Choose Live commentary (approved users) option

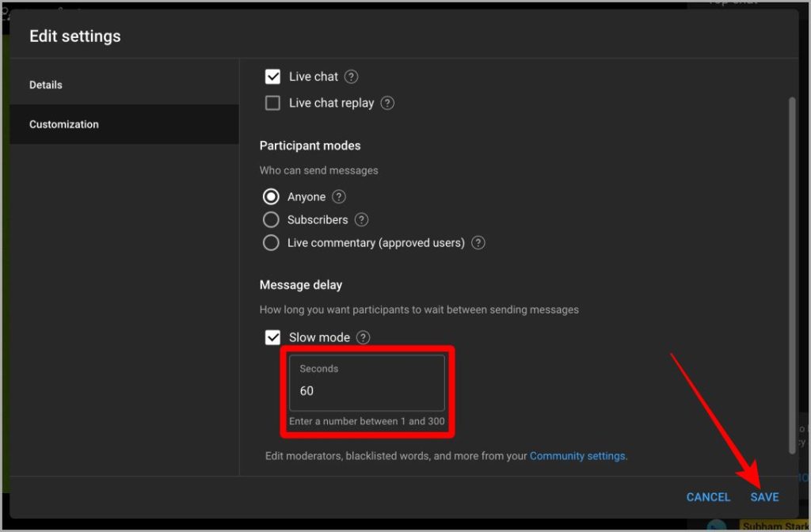click(x=271, y=242)
